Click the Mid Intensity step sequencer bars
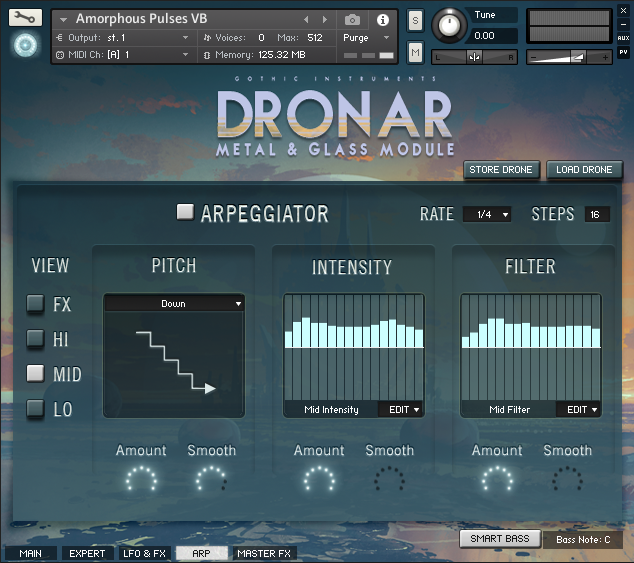 (354, 348)
